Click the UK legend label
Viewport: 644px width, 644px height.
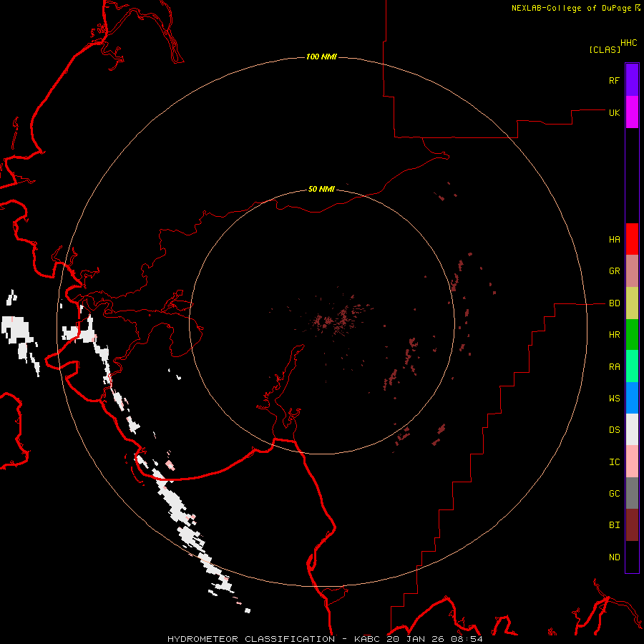[614, 112]
